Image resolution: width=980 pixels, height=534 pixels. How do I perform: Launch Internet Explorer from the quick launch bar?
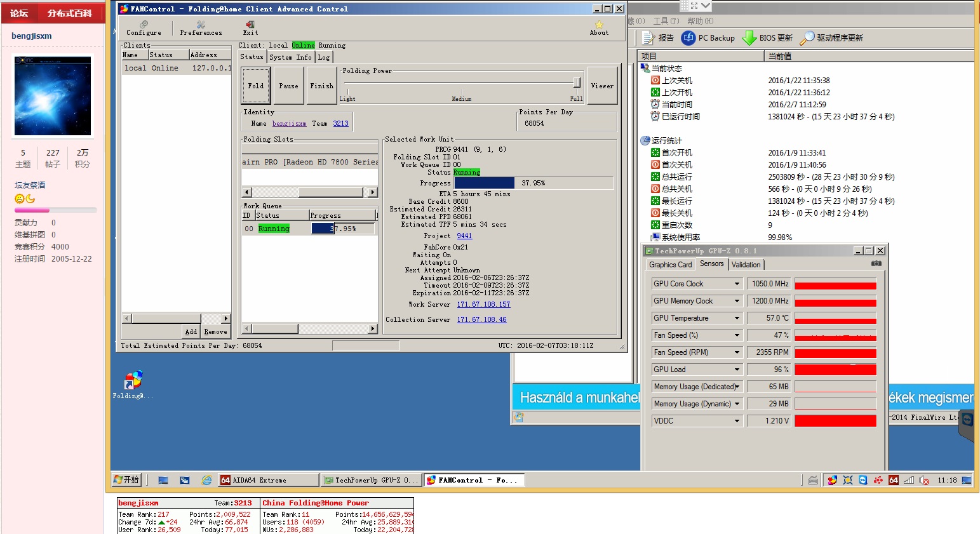click(x=206, y=481)
